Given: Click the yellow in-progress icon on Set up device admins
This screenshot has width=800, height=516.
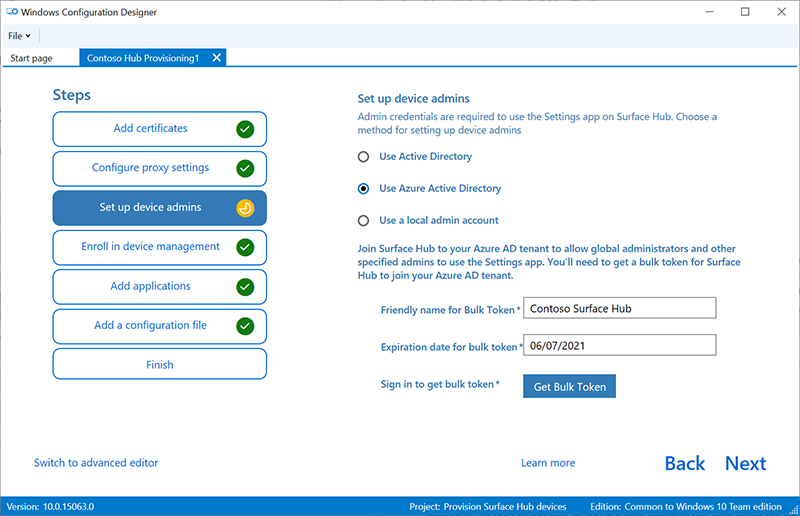Looking at the screenshot, I should [245, 208].
